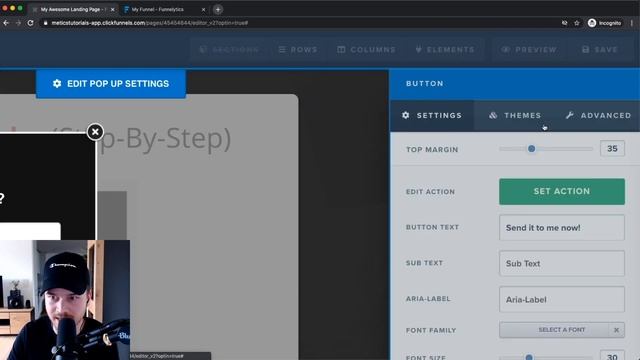Save the page with Save button
This screenshot has height=360, width=640.
(599, 50)
